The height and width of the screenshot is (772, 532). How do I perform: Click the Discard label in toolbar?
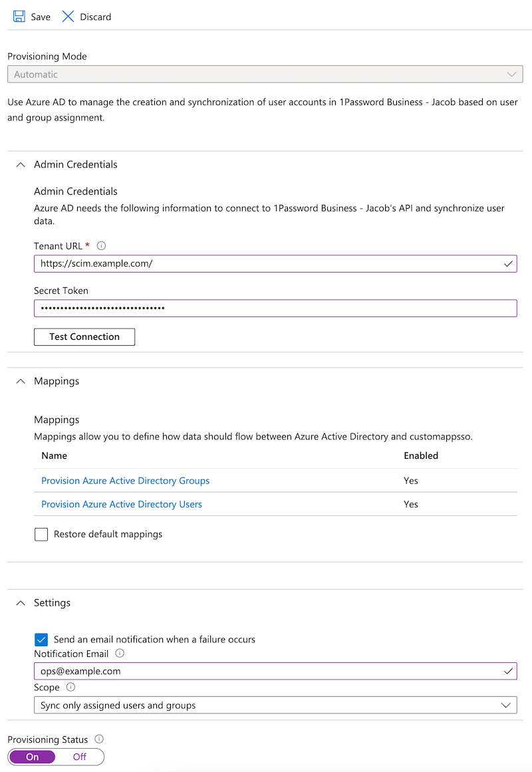96,17
